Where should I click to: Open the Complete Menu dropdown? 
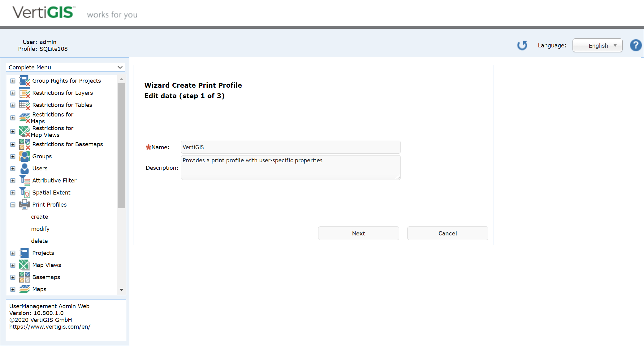pos(65,67)
